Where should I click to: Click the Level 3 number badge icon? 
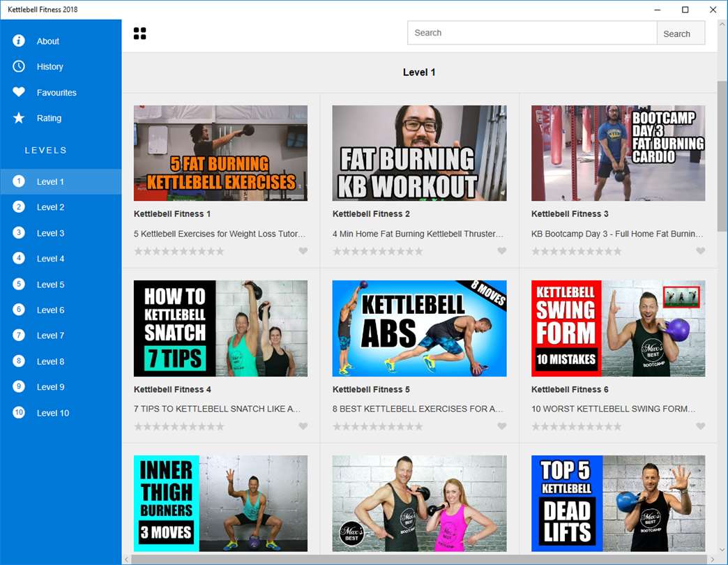19,232
